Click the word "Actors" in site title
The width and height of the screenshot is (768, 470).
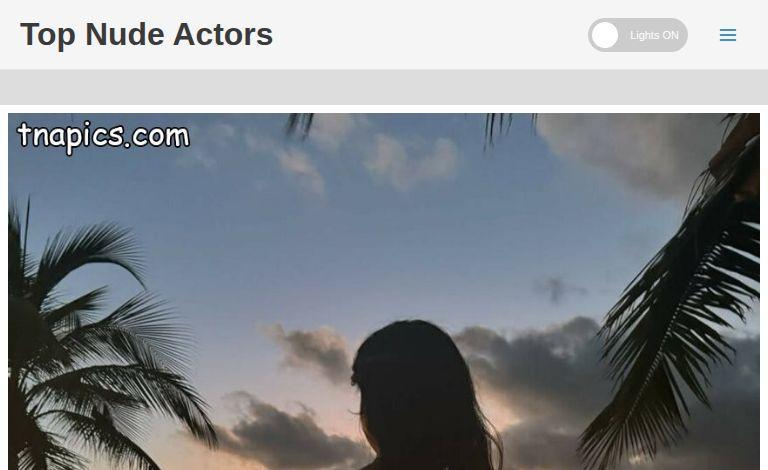click(223, 34)
